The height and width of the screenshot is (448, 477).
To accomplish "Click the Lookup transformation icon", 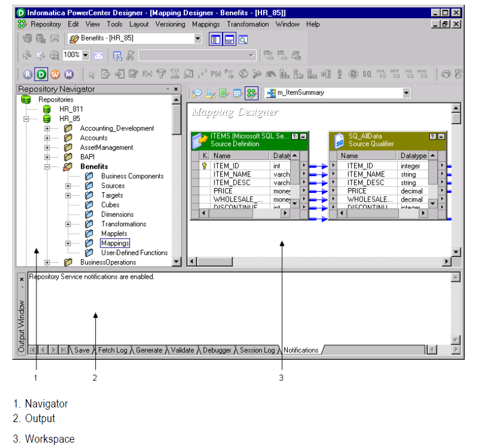I will [x=189, y=73].
